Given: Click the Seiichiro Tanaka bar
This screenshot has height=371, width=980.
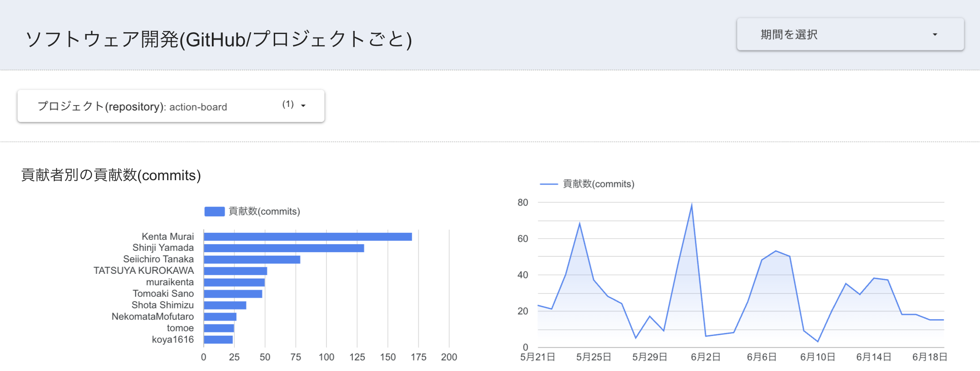Looking at the screenshot, I should coord(252,260).
